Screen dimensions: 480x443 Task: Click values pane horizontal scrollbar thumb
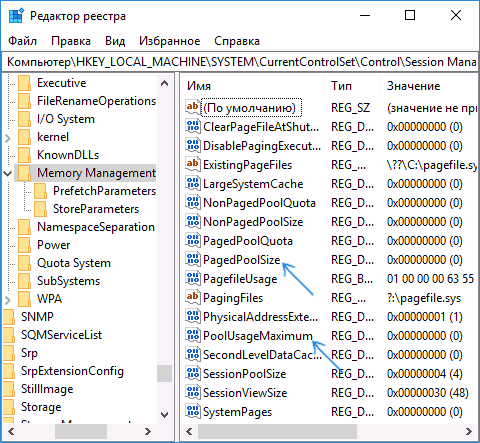pyautogui.click(x=277, y=432)
